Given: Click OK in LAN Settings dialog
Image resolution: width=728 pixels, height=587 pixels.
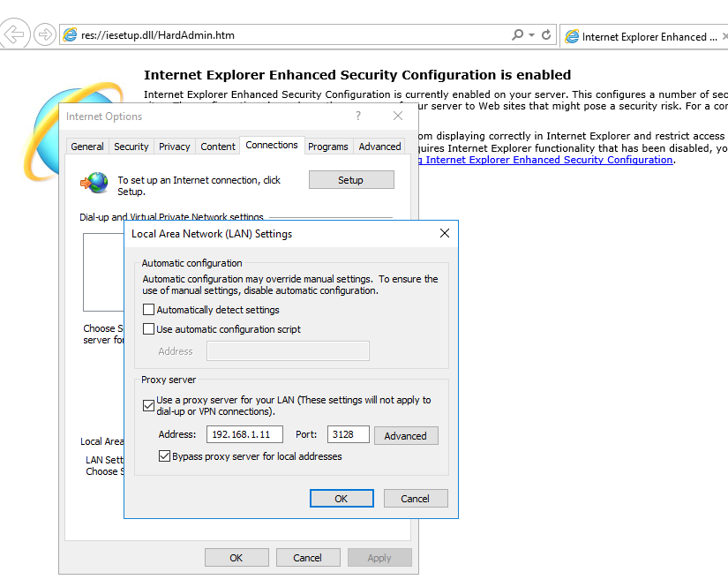Looking at the screenshot, I should (x=341, y=499).
